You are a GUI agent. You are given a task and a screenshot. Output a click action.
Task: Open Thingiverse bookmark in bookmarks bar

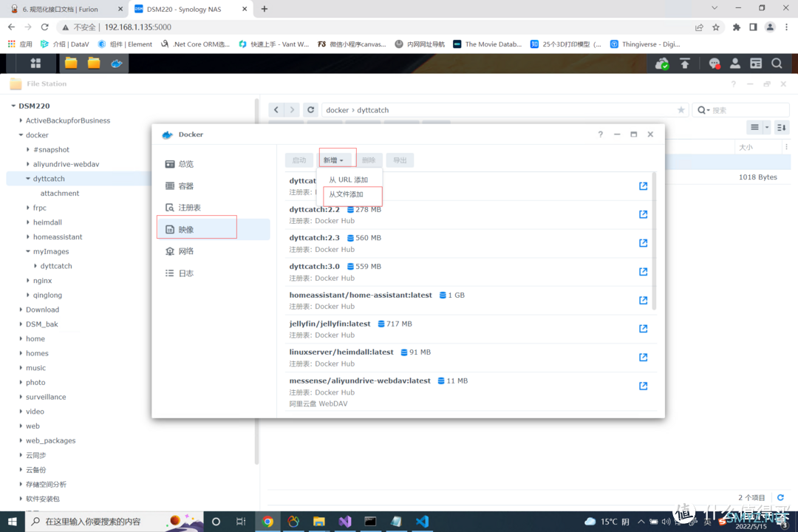click(645, 44)
